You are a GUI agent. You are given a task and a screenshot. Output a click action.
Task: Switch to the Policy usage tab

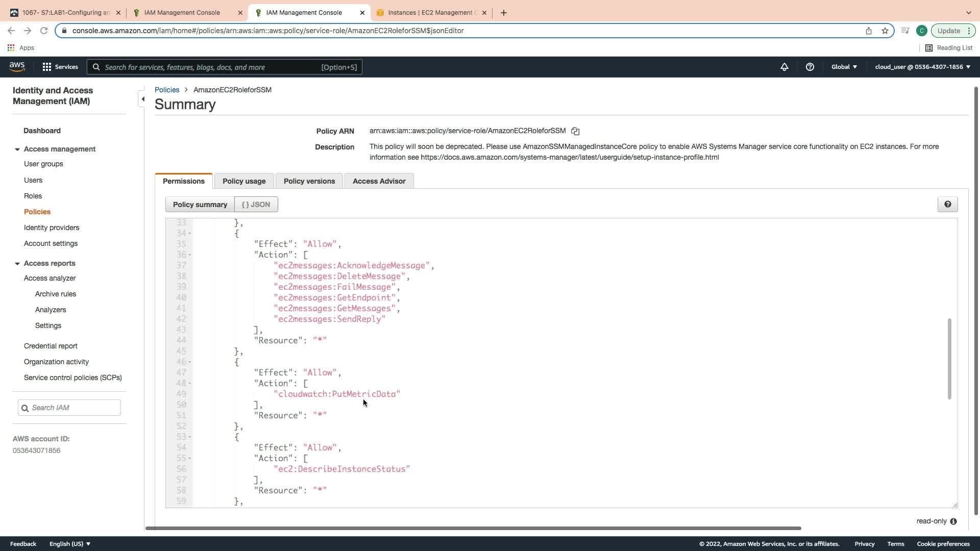(x=244, y=181)
